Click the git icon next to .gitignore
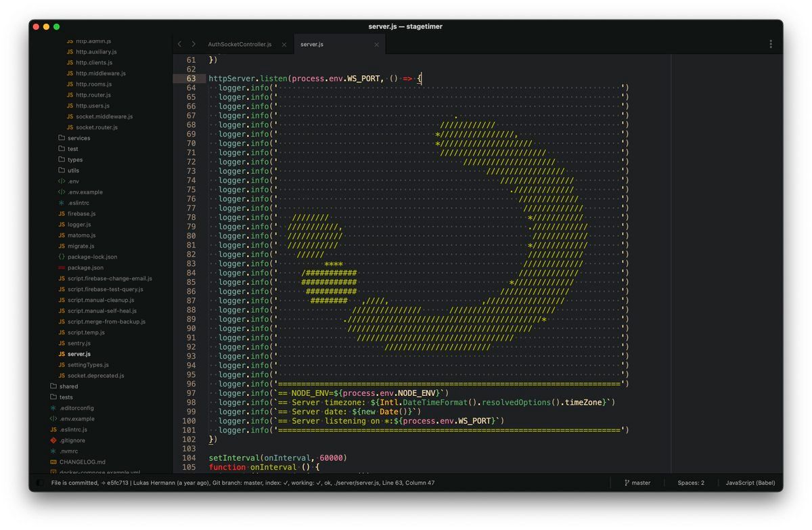Viewport: 812px width, 530px height. (53, 440)
